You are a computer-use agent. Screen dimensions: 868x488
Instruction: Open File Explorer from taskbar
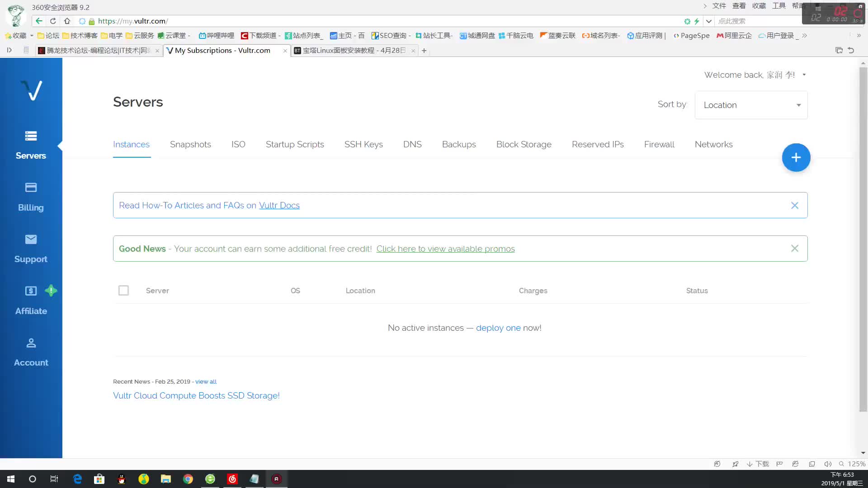[166, 479]
